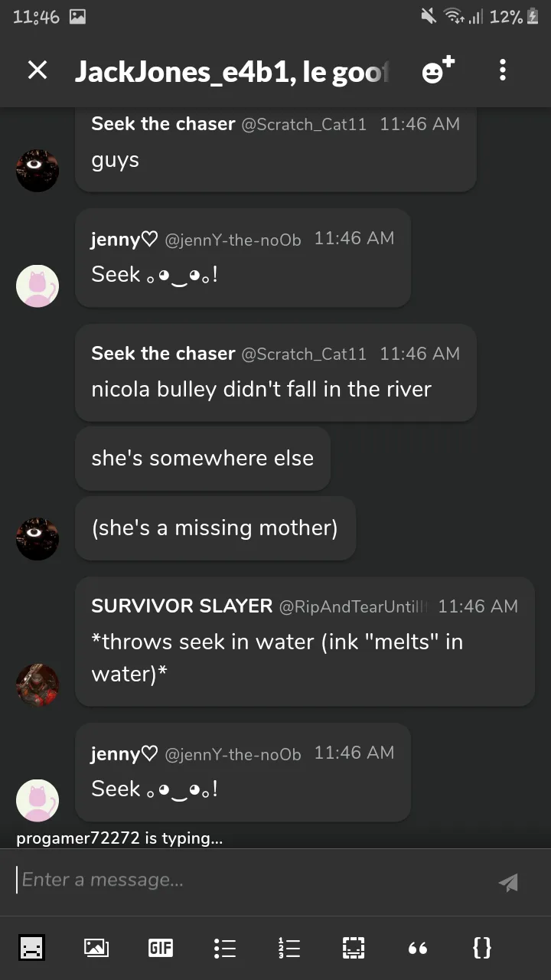Tap the @Scratch_Cat11 handle above "nicola bulley" message
This screenshot has height=980, width=551.
coord(304,354)
